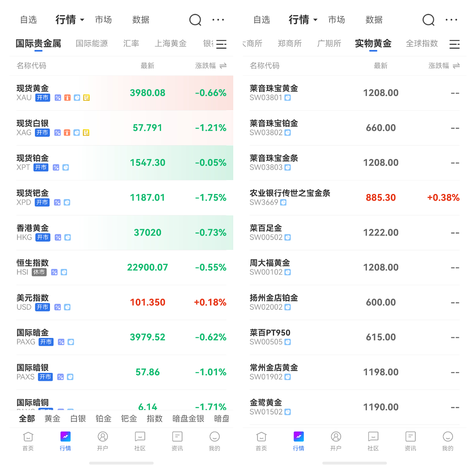476x476 pixels.
Task: Click the purple percent icon in the 现货白银 row
Action: 58,132
